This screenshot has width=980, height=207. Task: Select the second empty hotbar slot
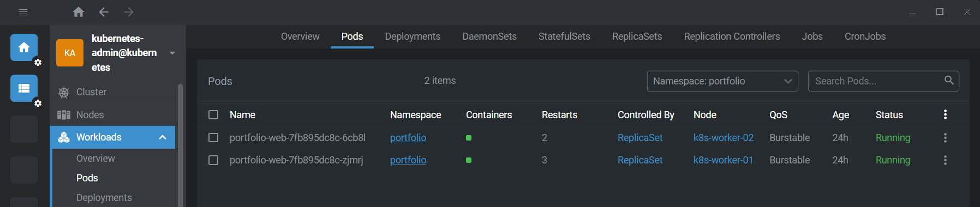click(x=24, y=170)
